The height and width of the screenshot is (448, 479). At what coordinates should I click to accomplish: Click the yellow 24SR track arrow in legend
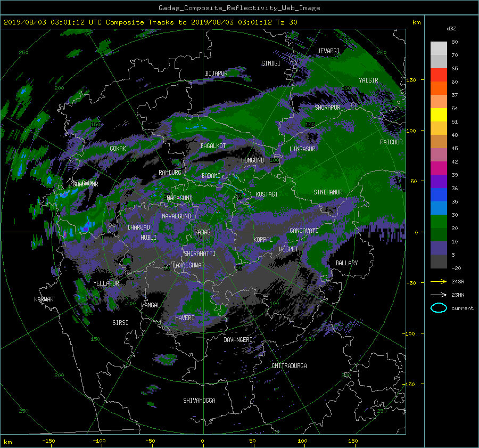click(x=439, y=282)
